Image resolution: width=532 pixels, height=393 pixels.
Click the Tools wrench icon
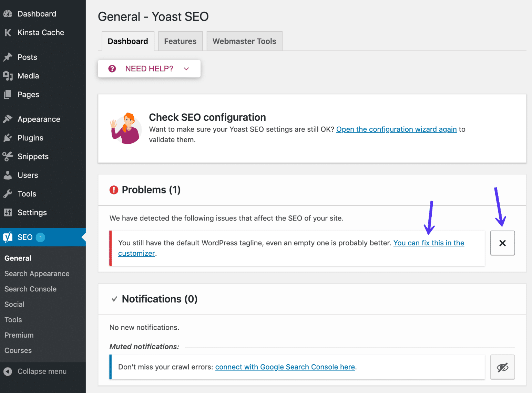coord(8,194)
